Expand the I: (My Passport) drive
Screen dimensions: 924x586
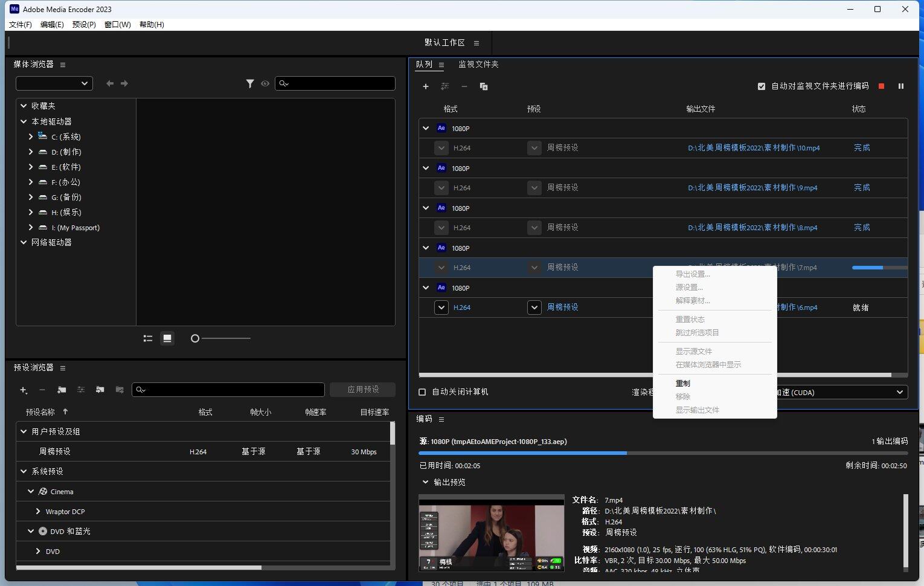(31, 227)
